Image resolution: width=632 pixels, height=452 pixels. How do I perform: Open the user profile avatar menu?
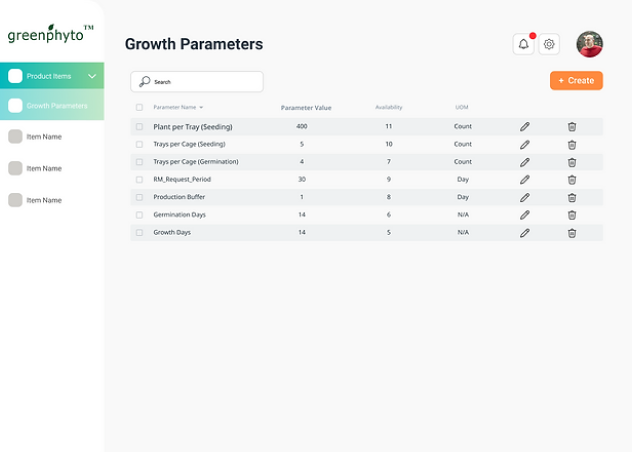(589, 44)
